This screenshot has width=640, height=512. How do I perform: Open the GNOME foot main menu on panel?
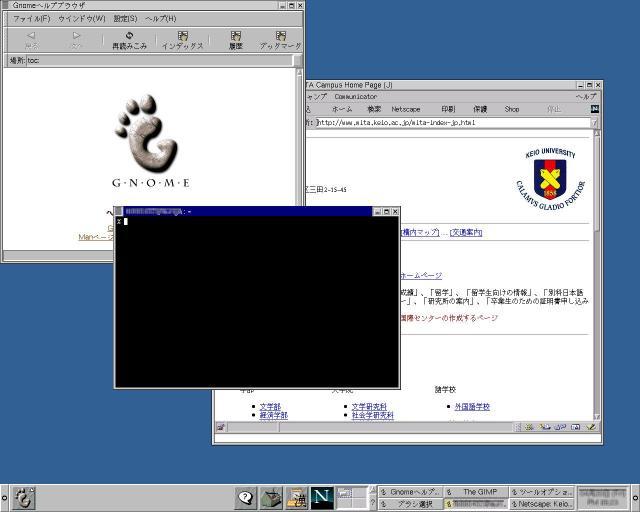coord(24,498)
